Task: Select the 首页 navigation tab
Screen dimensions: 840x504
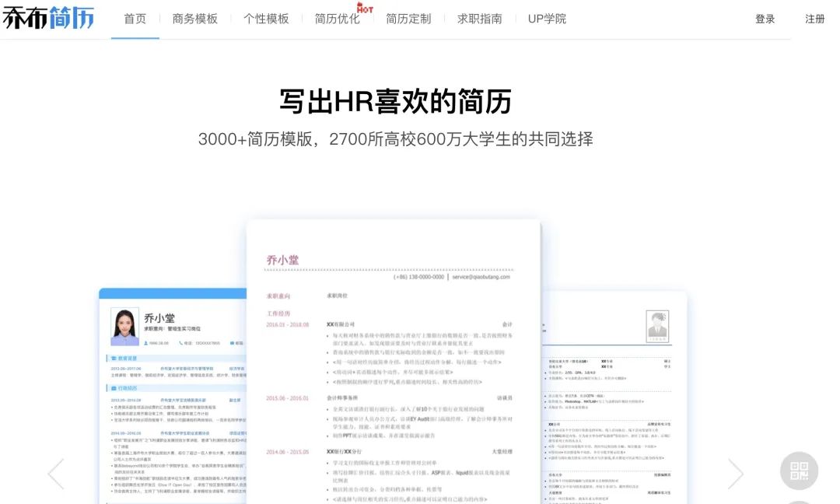Action: (x=134, y=18)
